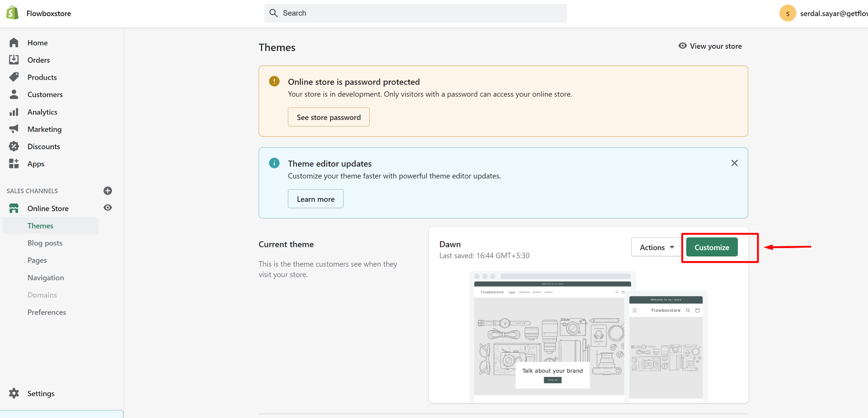The image size is (868, 418).
Task: Click the Discounts badge icon
Action: pos(14,146)
